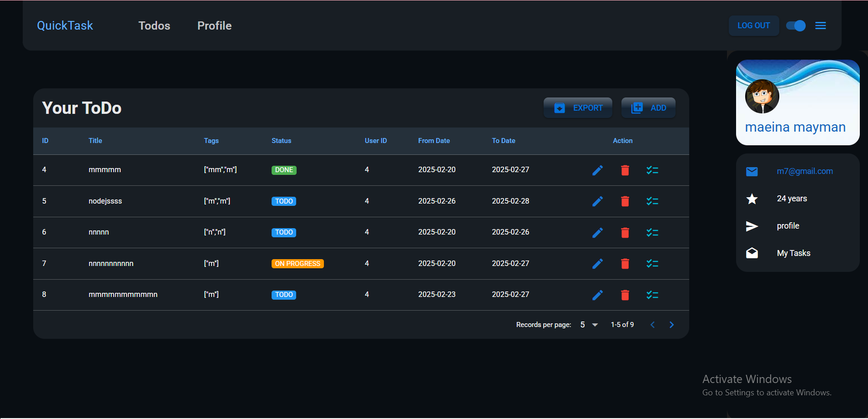868x419 pixels.
Task: Click the edit pencil for task mmmmm
Action: point(597,170)
